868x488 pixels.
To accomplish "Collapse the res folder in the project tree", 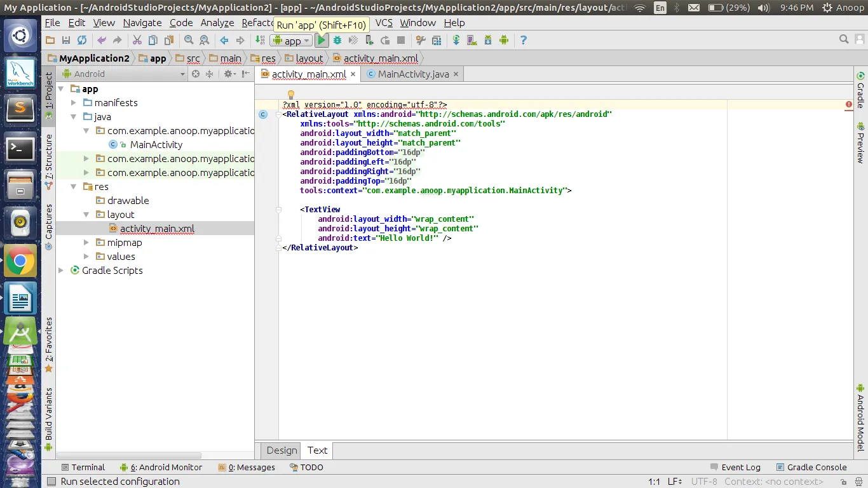I will click(74, 187).
